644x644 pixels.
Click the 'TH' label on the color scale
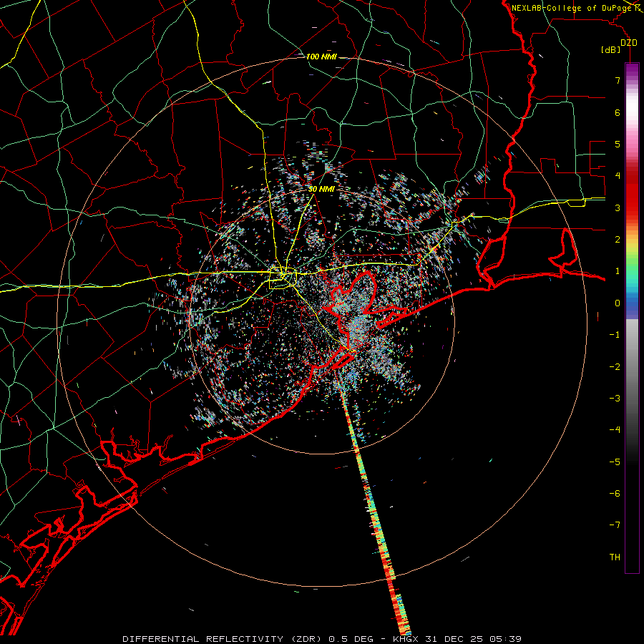(615, 557)
